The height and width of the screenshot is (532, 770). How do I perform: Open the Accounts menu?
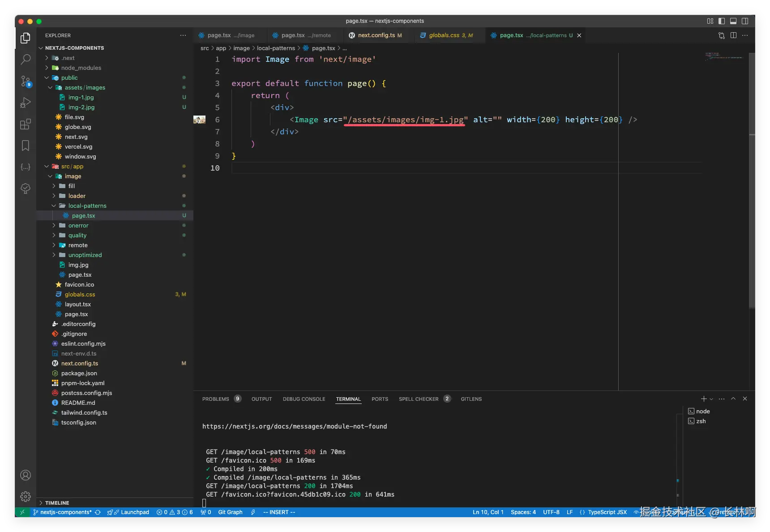(x=26, y=475)
